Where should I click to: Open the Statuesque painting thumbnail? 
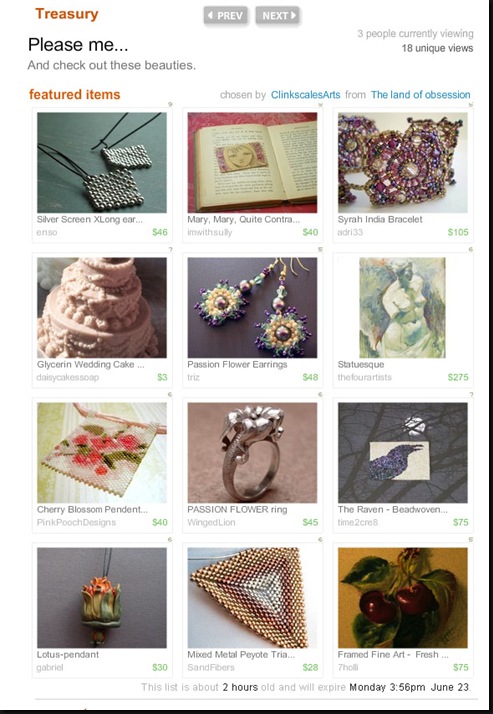click(402, 308)
